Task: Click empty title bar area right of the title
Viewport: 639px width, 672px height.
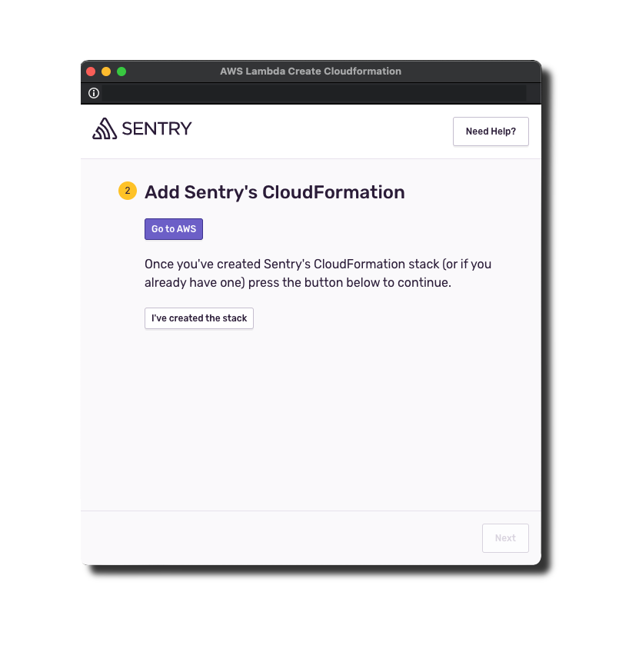Action: pyautogui.click(x=469, y=72)
